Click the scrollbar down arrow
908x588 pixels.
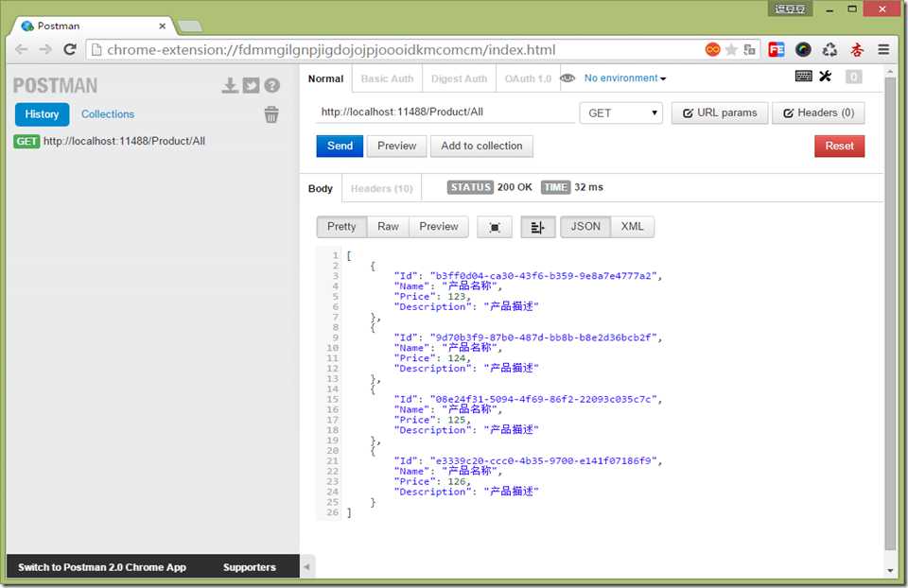pos(890,570)
